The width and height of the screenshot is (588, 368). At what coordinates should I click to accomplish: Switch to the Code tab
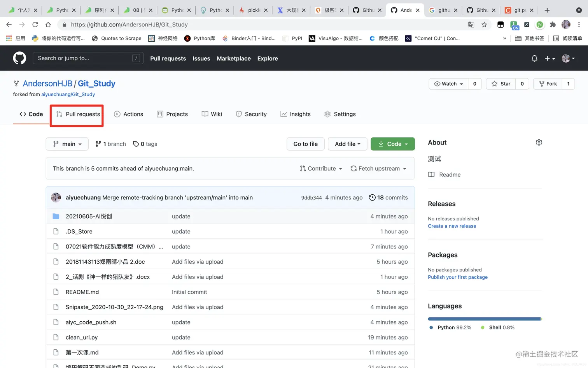pyautogui.click(x=31, y=114)
